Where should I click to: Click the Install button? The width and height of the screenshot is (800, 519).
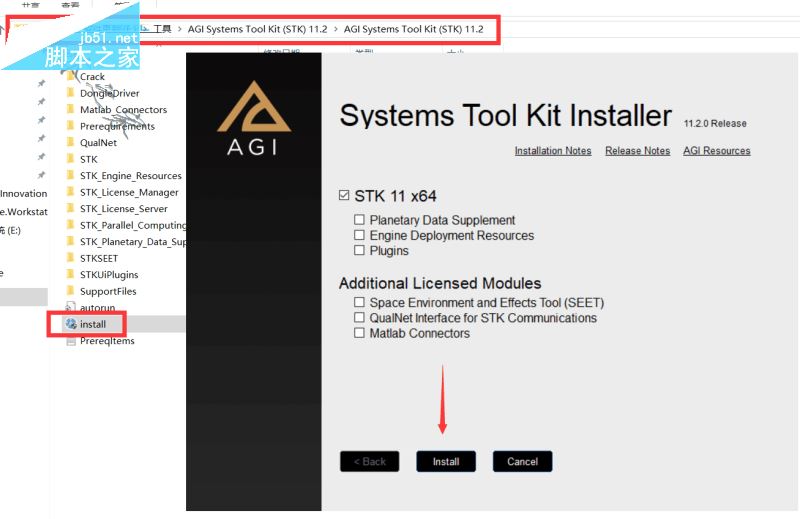click(x=446, y=461)
